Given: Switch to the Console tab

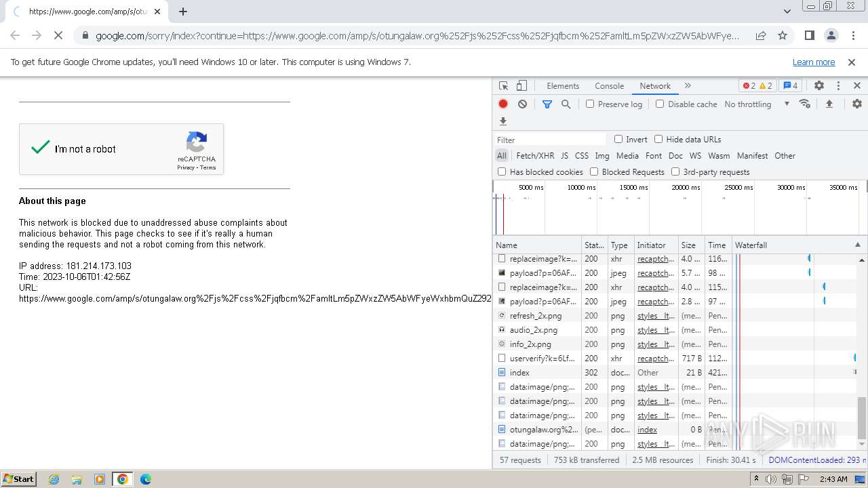Looking at the screenshot, I should (x=609, y=86).
